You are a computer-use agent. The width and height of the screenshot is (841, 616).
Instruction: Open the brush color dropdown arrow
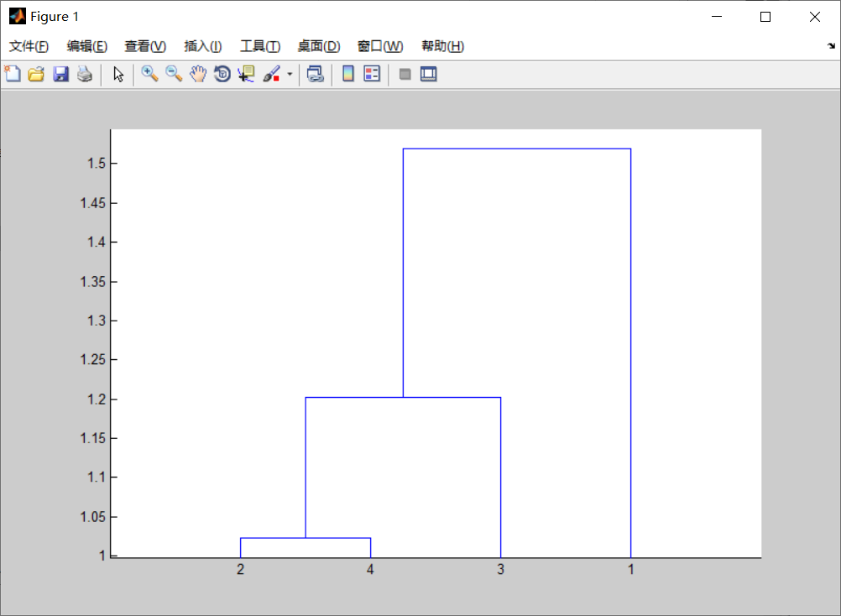point(290,74)
